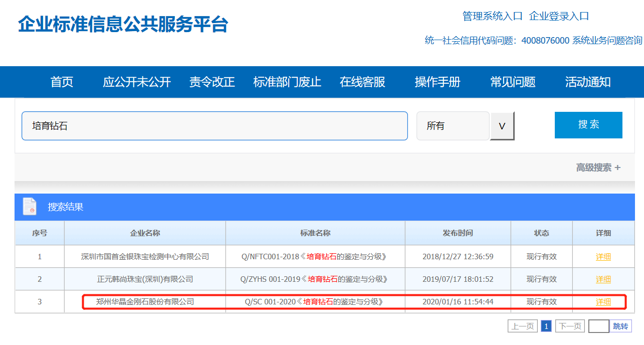The width and height of the screenshot is (644, 345).
Task: Click the 详细 column header
Action: 603,233
